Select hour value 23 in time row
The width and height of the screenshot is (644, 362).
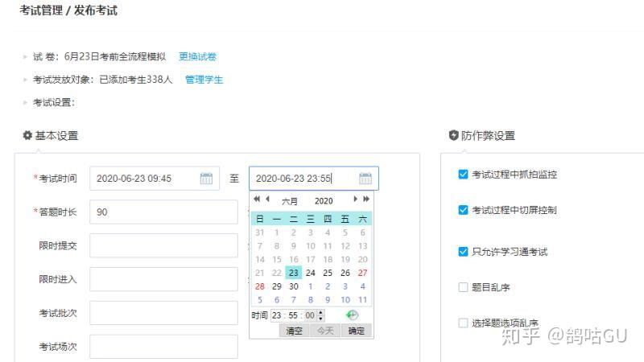(x=276, y=315)
